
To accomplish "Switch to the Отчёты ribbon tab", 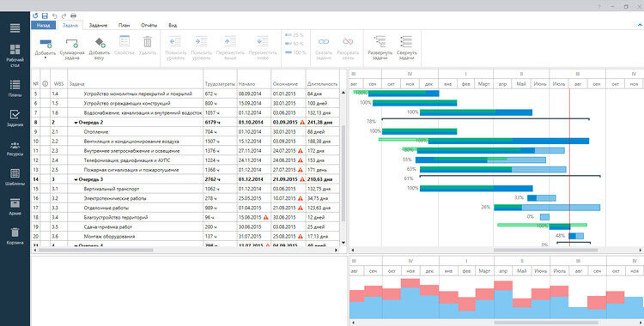I will click(149, 26).
